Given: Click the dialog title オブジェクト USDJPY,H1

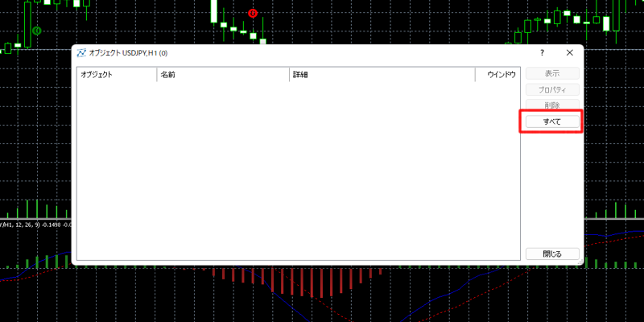Looking at the screenshot, I should point(129,53).
